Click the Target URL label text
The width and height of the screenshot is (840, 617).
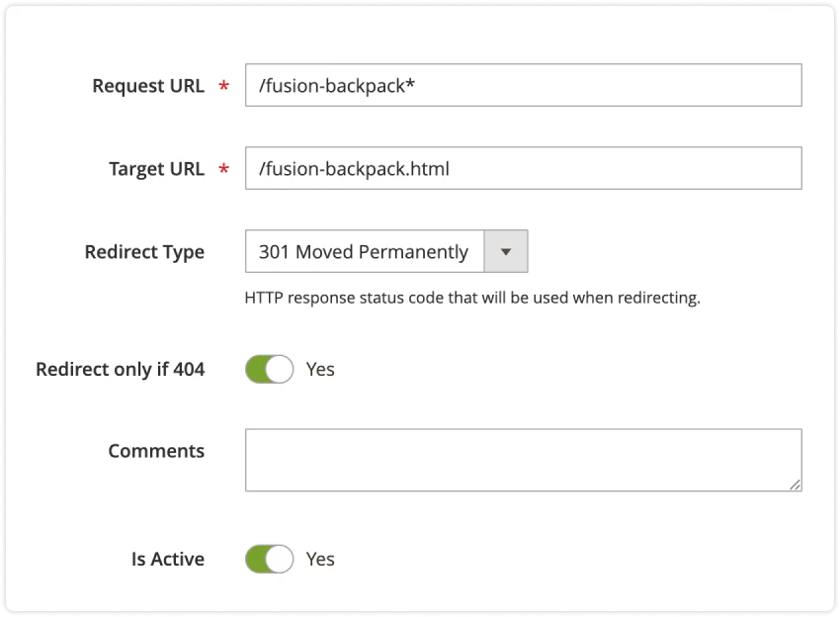coord(157,169)
